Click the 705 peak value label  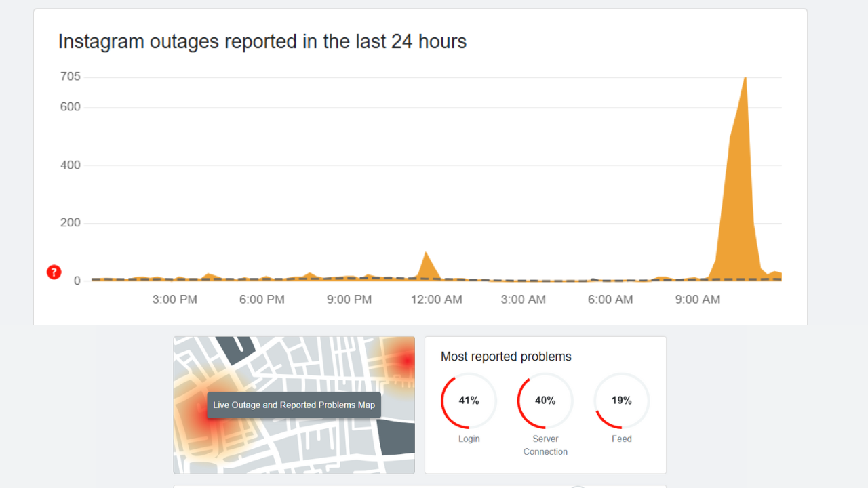[70, 77]
